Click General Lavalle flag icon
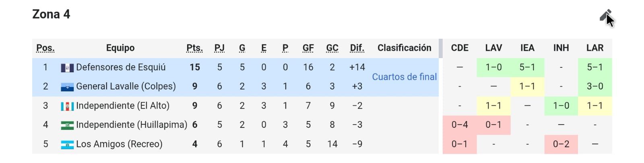This screenshot has height=163, width=644. (67, 87)
